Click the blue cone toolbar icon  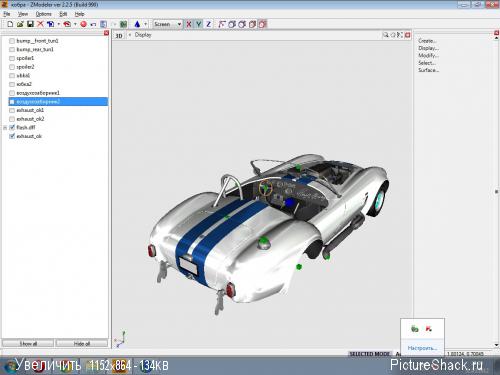137,24
